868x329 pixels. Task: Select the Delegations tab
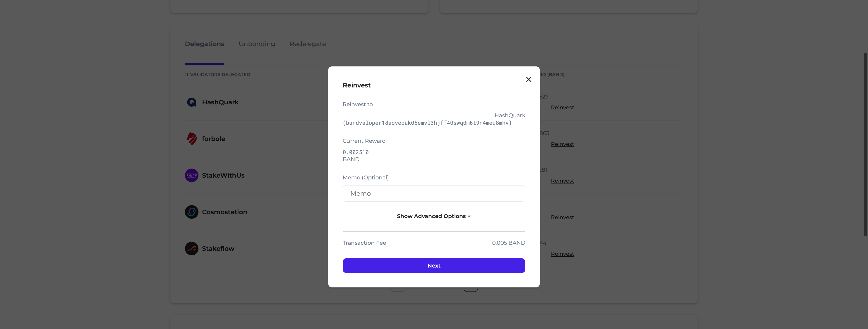pos(204,44)
